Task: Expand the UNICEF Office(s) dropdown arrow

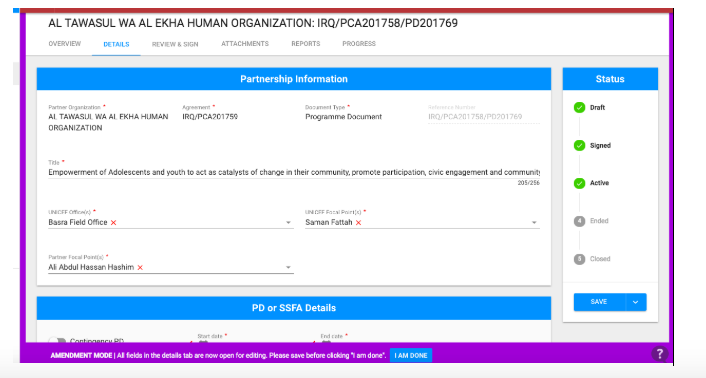Action: tap(288, 223)
